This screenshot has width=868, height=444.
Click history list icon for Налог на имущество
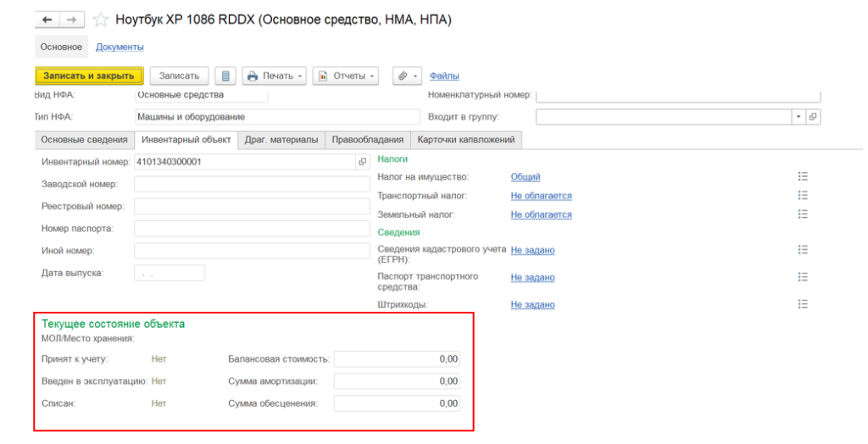coord(803,176)
